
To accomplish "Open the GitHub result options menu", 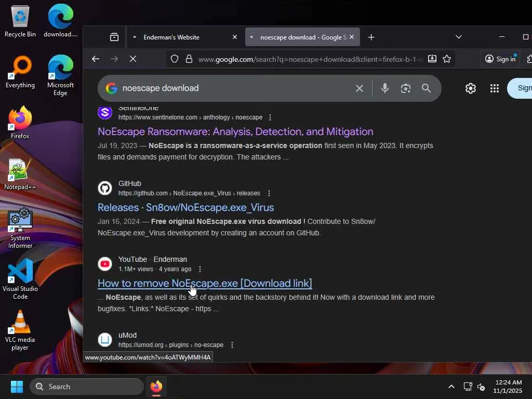I will tap(269, 193).
